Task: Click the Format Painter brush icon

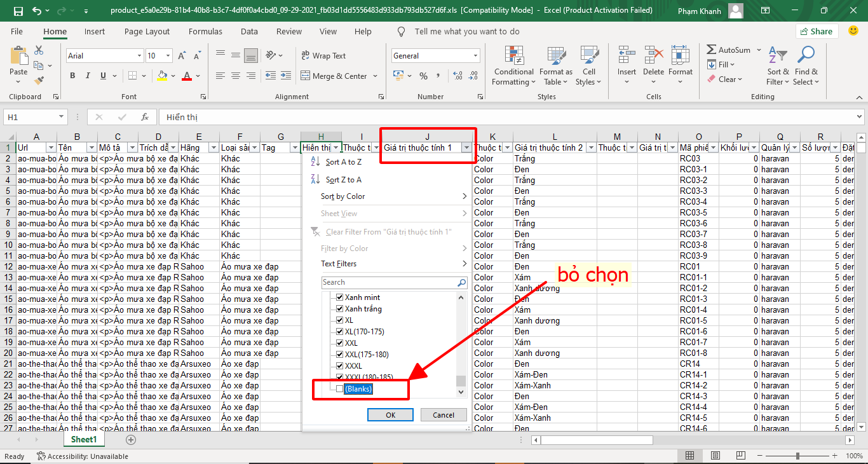Action: tap(39, 81)
